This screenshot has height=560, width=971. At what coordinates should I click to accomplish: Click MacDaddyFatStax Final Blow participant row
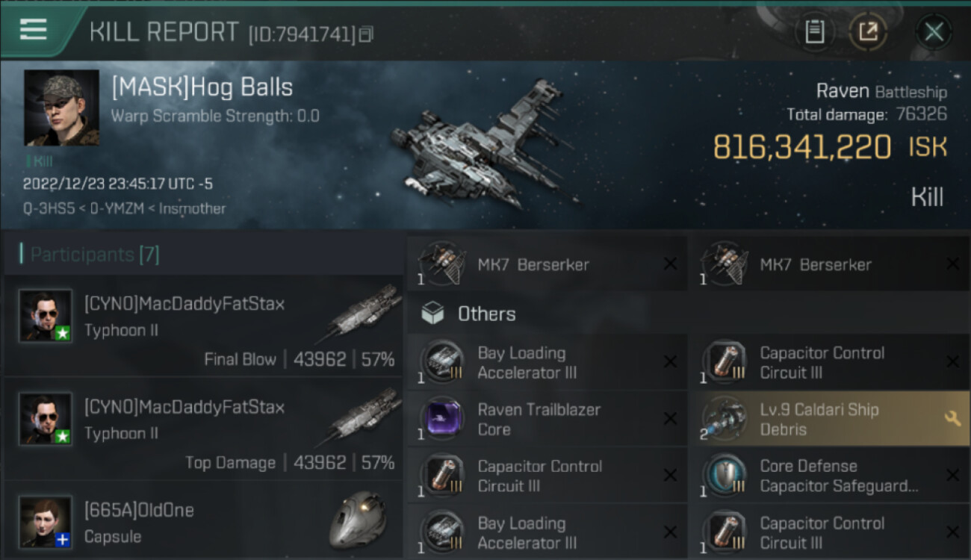(203, 327)
